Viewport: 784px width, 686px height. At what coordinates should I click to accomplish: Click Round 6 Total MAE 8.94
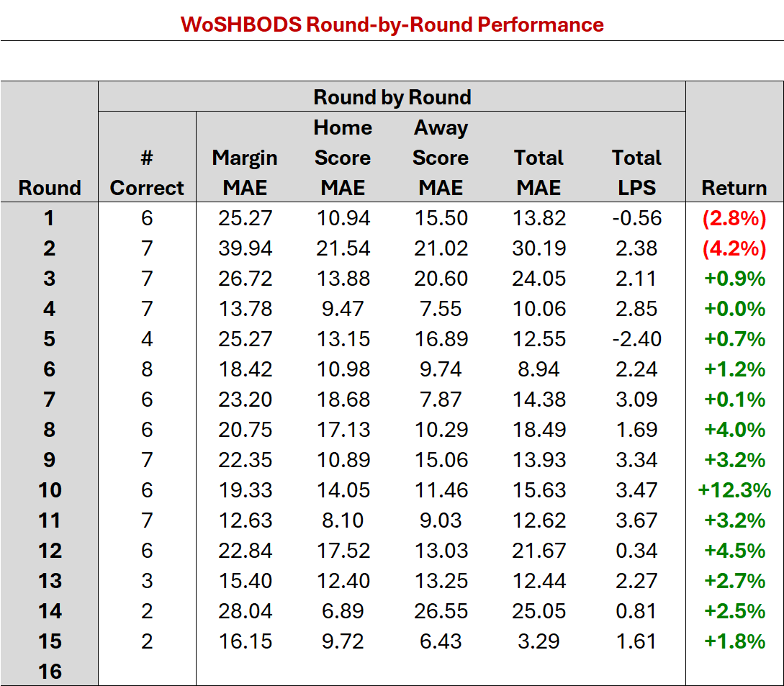(x=539, y=369)
